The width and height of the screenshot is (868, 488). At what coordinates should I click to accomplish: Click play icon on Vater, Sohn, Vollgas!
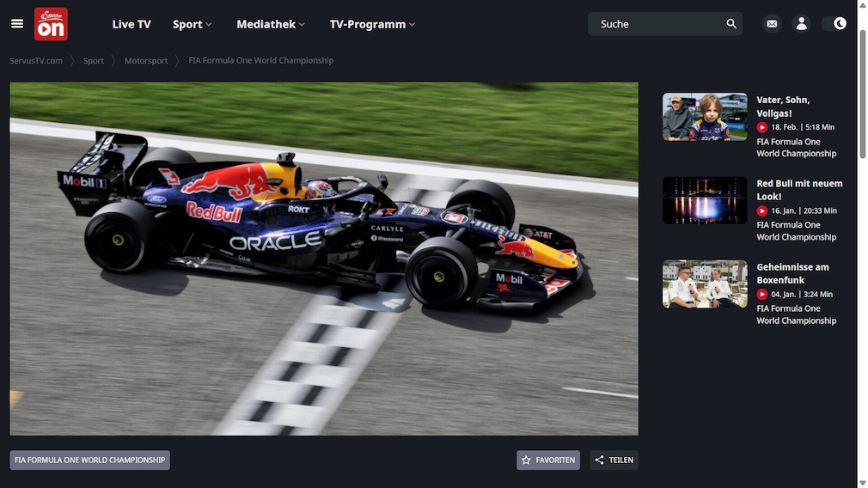tap(761, 127)
